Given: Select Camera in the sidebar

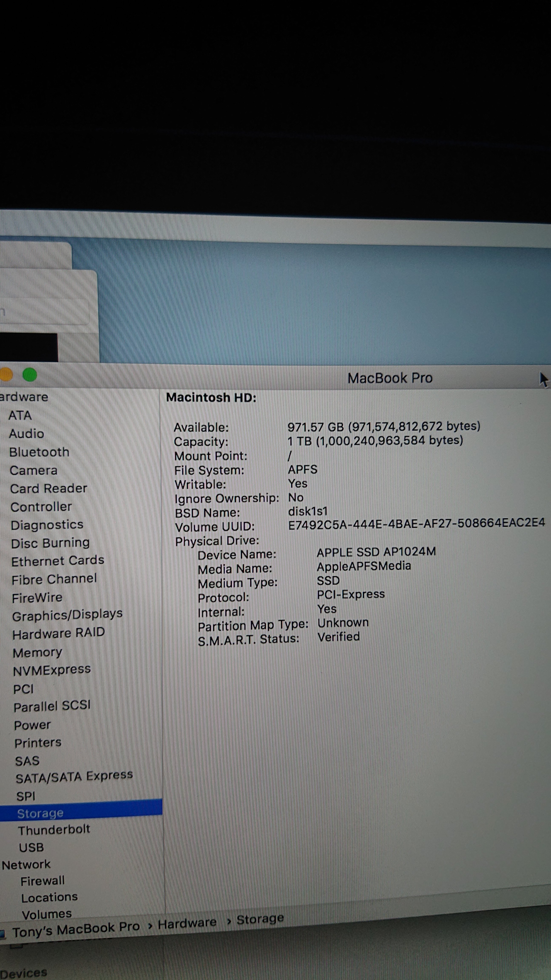Looking at the screenshot, I should coord(33,470).
